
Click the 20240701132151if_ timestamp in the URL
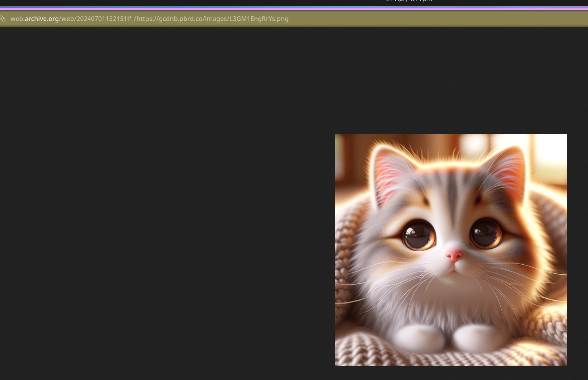tap(104, 19)
